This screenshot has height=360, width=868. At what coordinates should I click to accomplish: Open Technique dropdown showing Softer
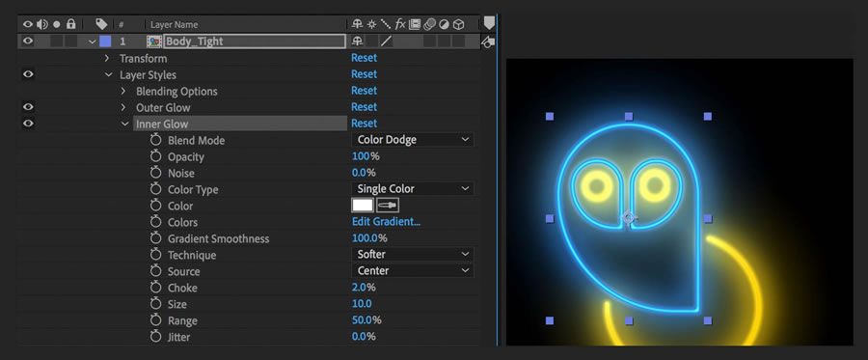point(413,254)
